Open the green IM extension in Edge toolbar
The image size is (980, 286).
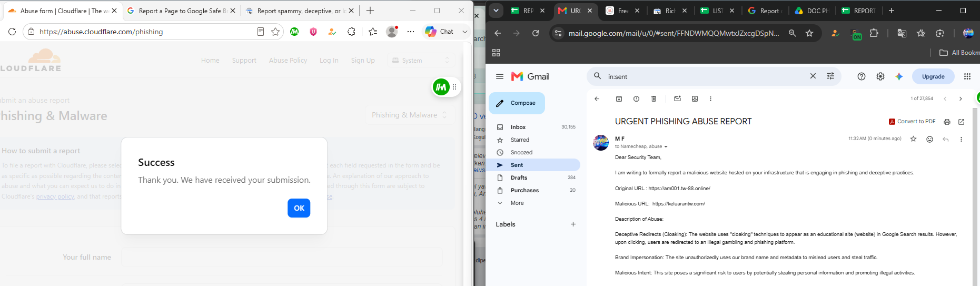[294, 32]
